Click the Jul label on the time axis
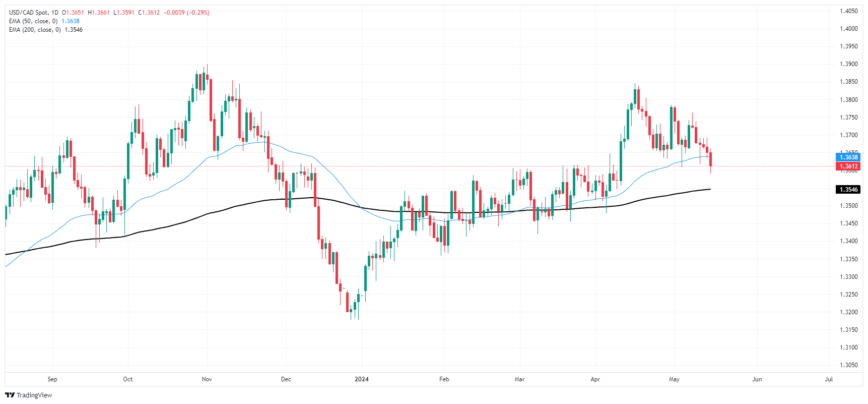The image size is (868, 404). pos(829,379)
